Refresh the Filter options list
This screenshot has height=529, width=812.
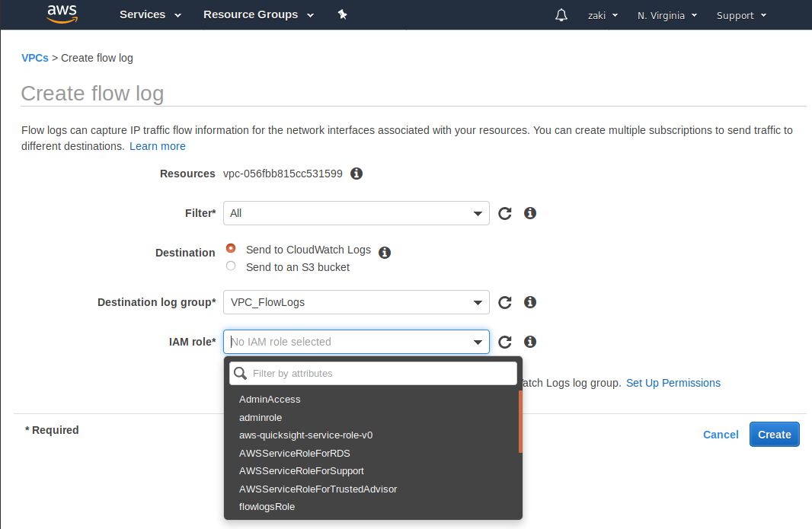(504, 213)
